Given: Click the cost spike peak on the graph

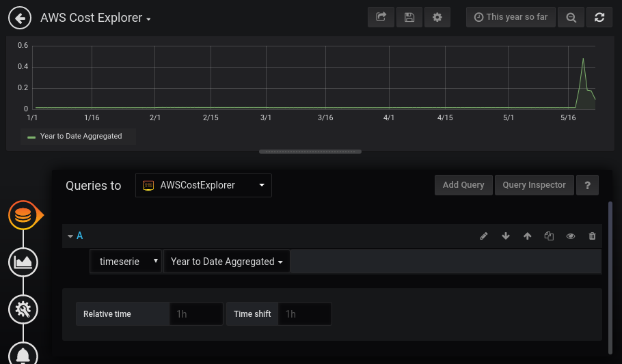Looking at the screenshot, I should 583,59.
